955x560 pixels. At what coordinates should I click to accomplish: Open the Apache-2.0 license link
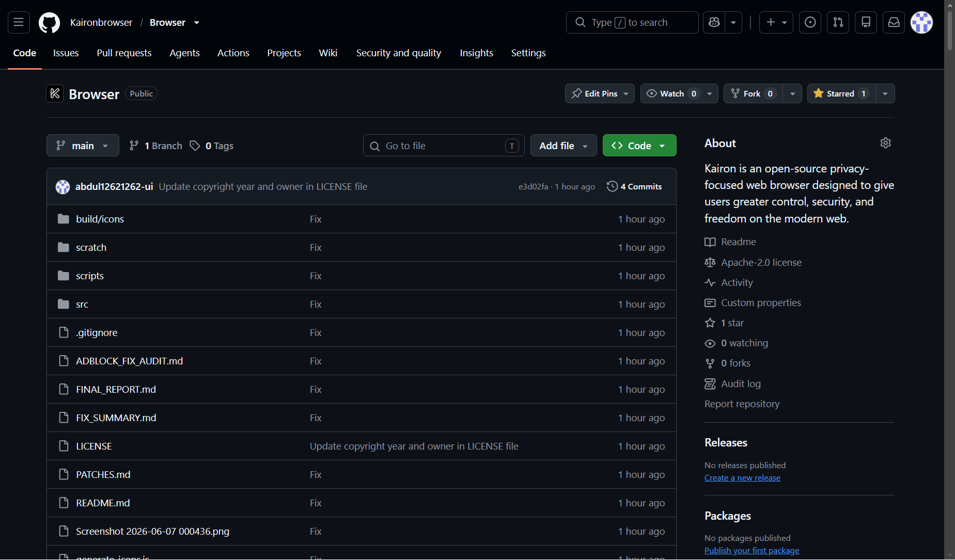click(761, 262)
